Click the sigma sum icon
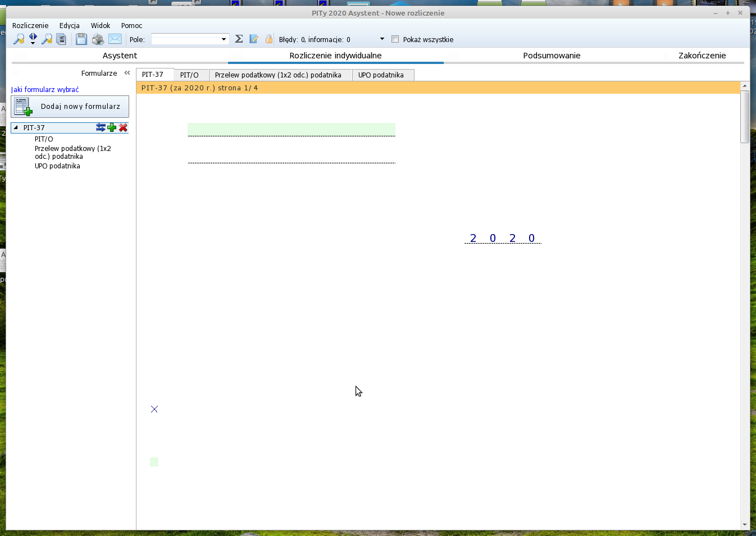 239,39
